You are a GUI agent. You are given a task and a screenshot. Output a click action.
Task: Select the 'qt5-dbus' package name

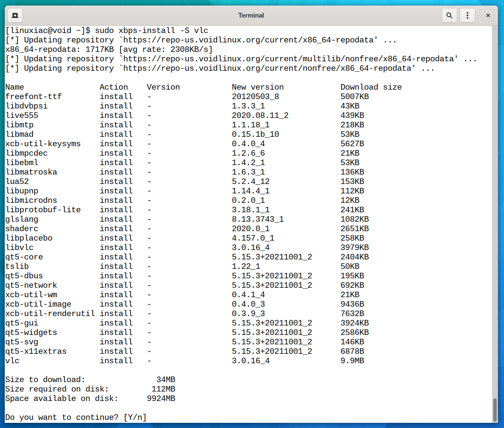pyautogui.click(x=24, y=276)
